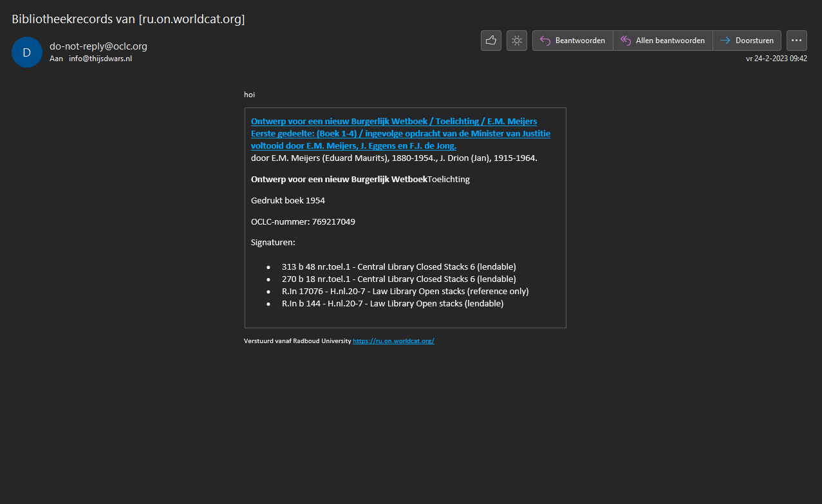
Task: Click the OCLC-nummer 769217049 line
Action: (303, 222)
